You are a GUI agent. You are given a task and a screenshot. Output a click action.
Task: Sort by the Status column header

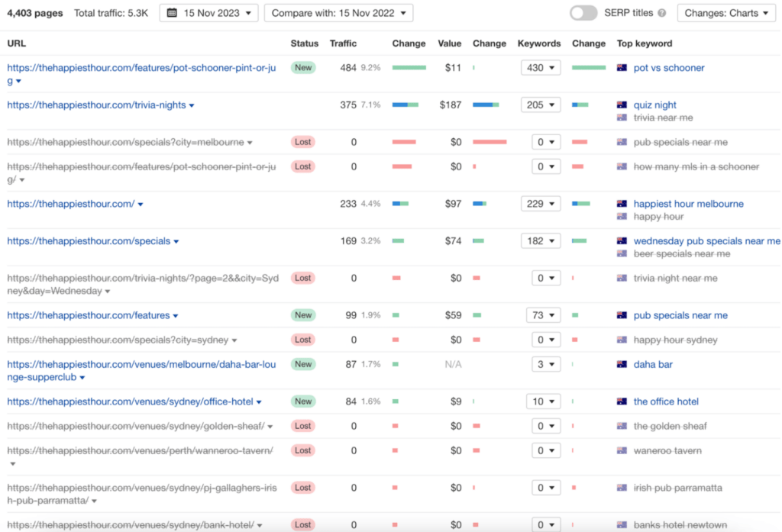pyautogui.click(x=304, y=44)
